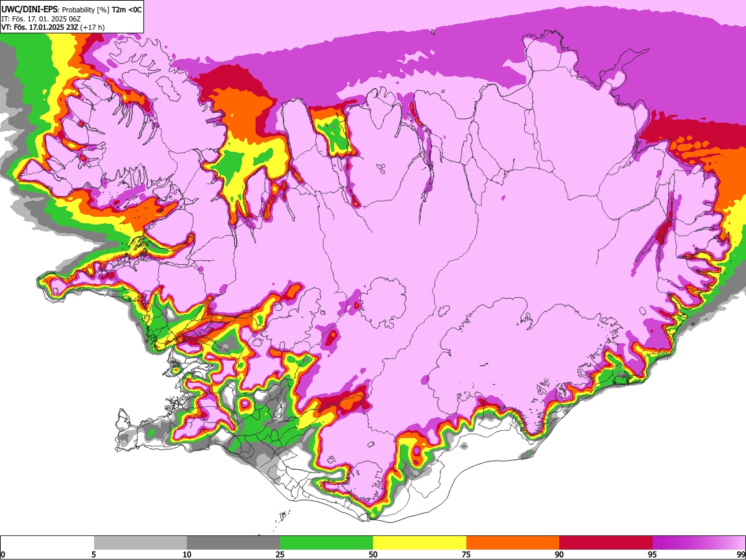Click the legend label '95'
The image size is (746, 560).
653,555
